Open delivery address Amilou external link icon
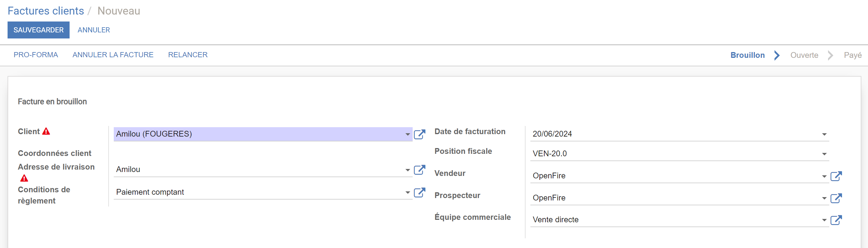The width and height of the screenshot is (868, 248). point(420,170)
